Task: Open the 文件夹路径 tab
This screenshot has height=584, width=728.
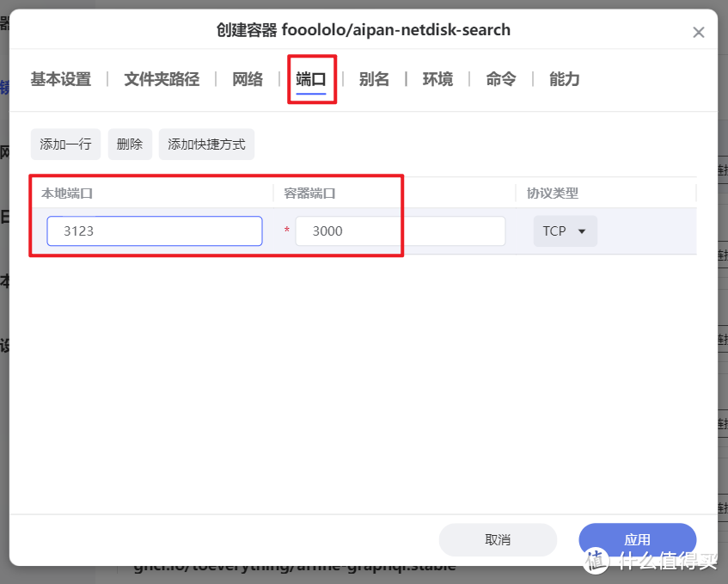Action: (162, 79)
